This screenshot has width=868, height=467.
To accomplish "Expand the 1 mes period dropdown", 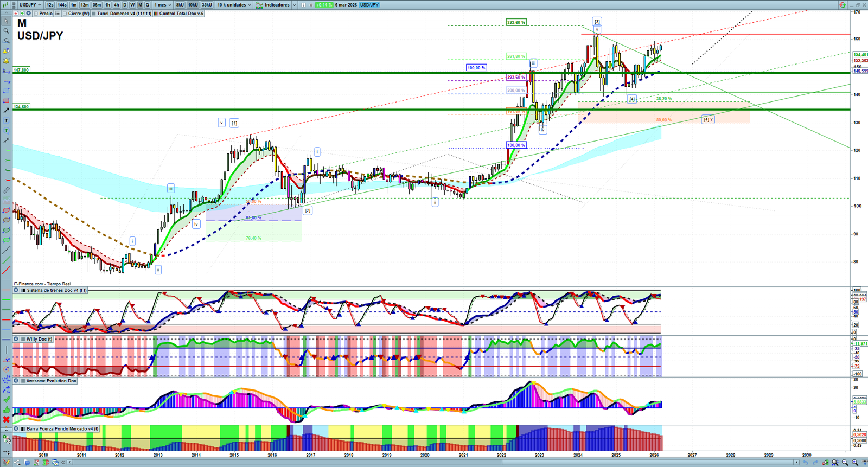I will (x=163, y=5).
